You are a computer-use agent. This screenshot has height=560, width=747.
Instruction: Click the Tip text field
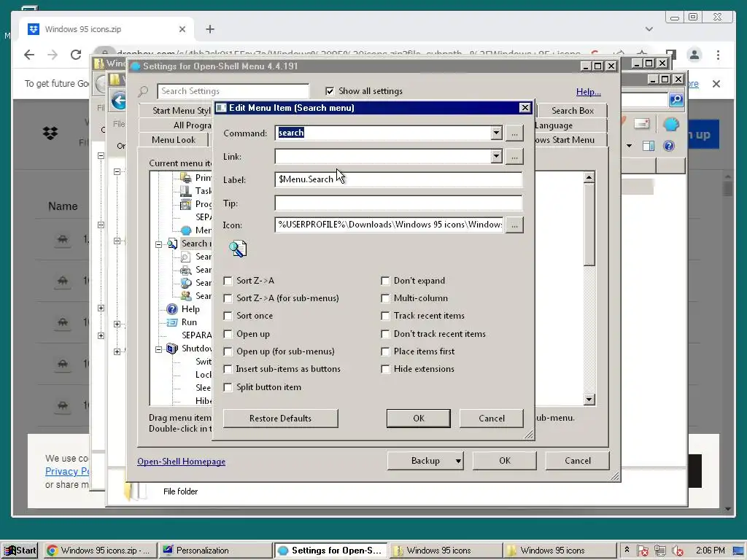[398, 203]
